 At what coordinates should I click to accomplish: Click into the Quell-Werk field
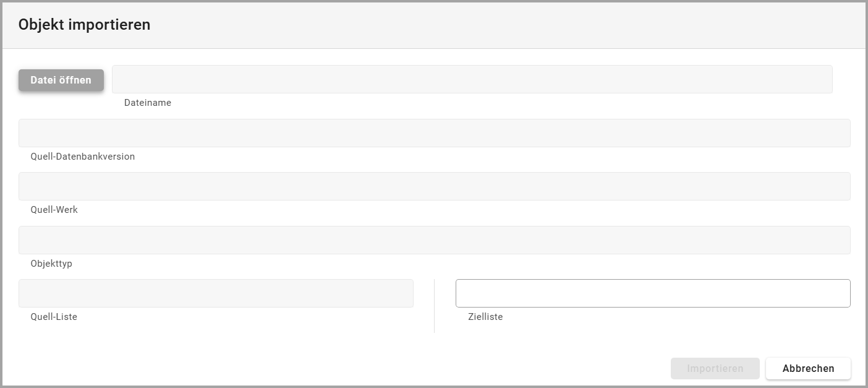click(434, 186)
